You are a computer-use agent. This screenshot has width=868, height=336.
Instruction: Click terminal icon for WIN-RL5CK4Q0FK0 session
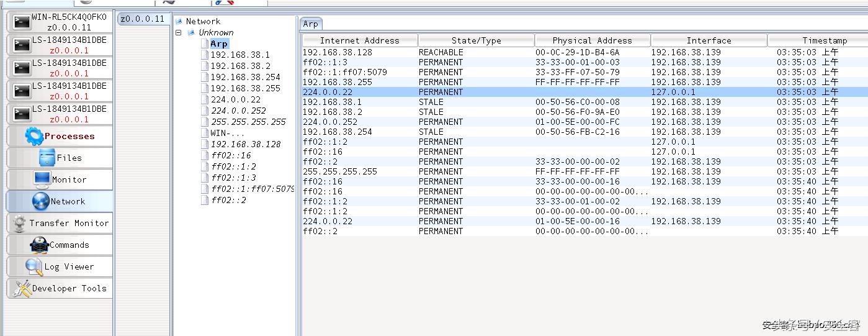point(22,22)
